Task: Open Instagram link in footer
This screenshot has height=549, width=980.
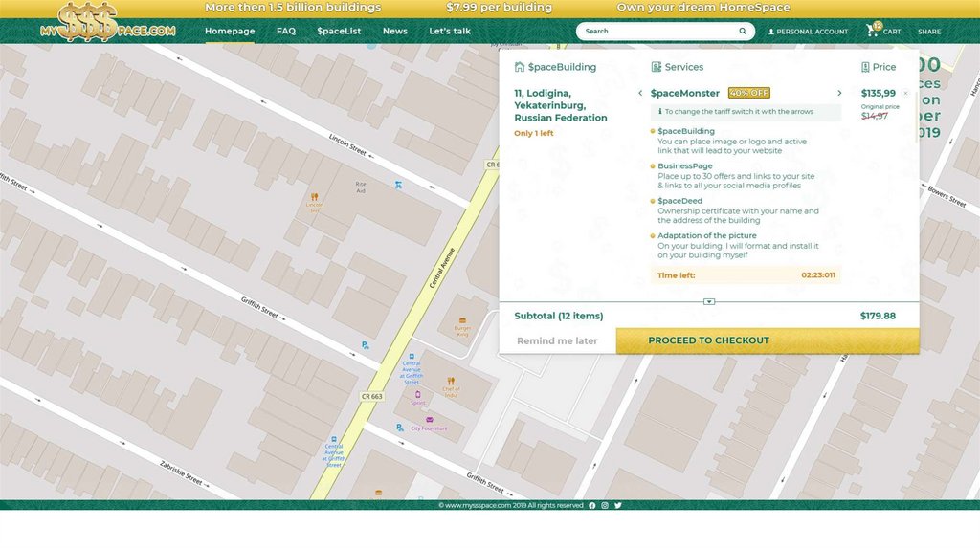Action: tap(605, 505)
